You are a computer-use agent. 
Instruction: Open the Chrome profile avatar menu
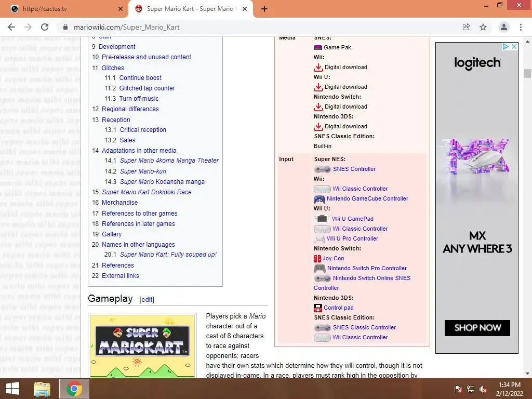coord(504,27)
